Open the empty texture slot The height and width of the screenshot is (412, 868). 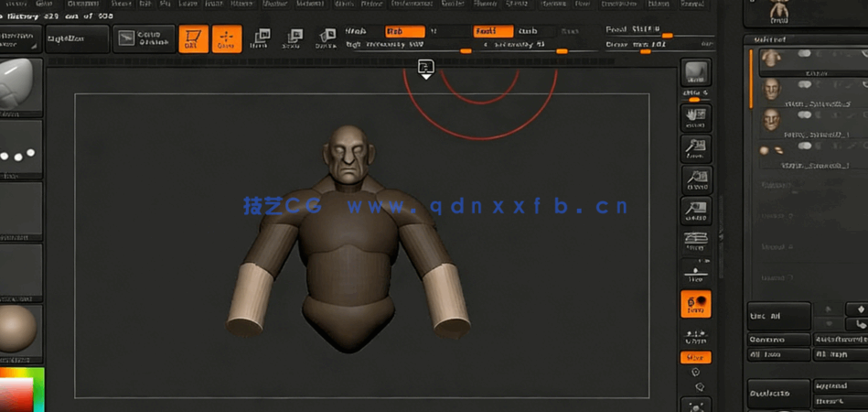[20, 272]
